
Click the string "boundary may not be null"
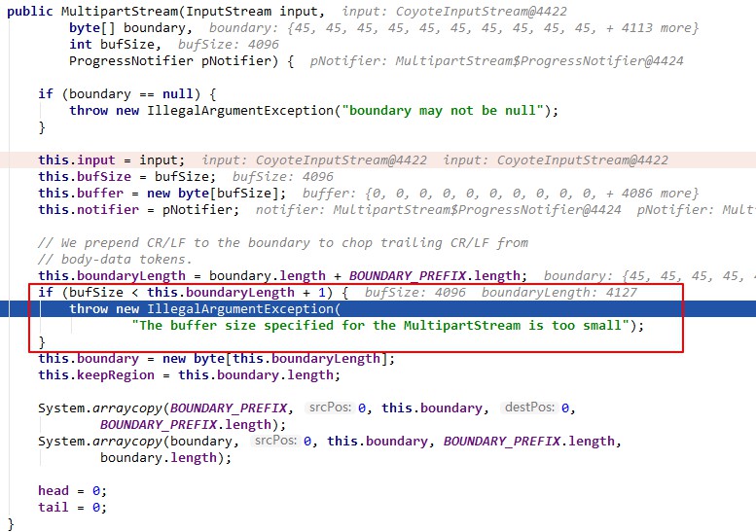pos(443,110)
